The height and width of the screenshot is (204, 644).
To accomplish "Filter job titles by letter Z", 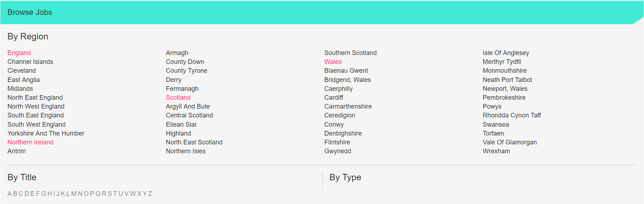I will [x=150, y=194].
